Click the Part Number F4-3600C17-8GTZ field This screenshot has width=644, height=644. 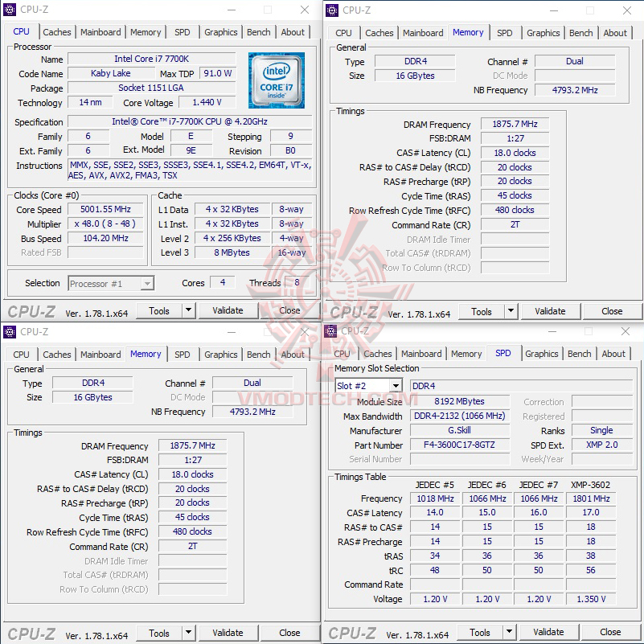tap(459, 445)
